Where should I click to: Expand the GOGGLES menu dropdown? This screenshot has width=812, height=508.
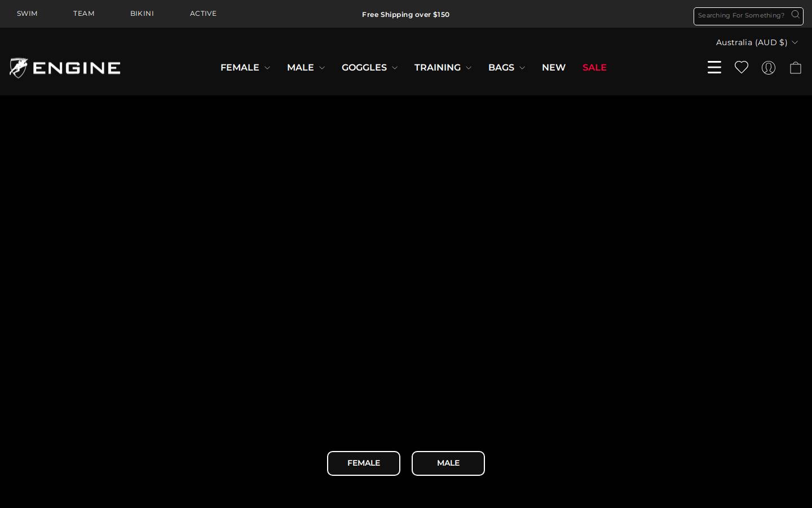[369, 67]
